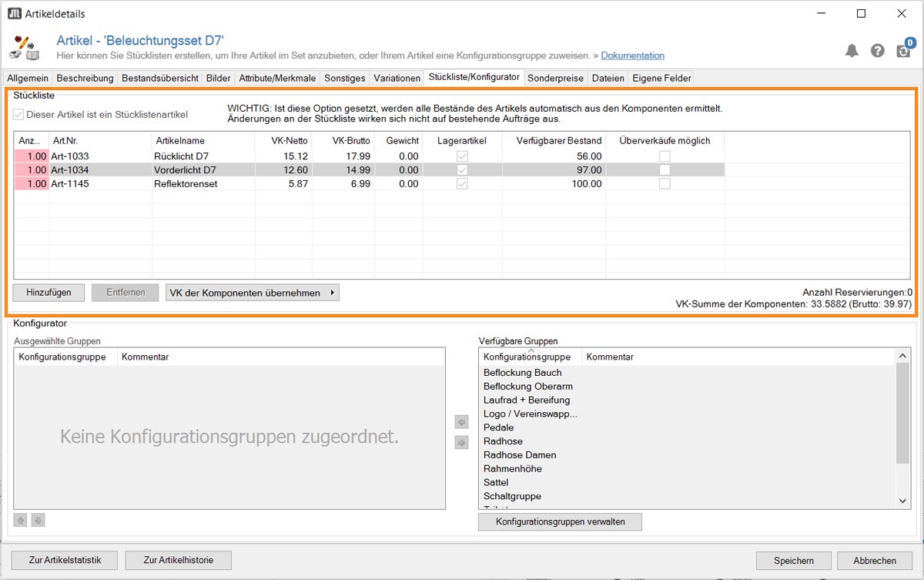Select 'Laufrad + Bereifung' group
This screenshot has width=924, height=580.
click(x=527, y=401)
